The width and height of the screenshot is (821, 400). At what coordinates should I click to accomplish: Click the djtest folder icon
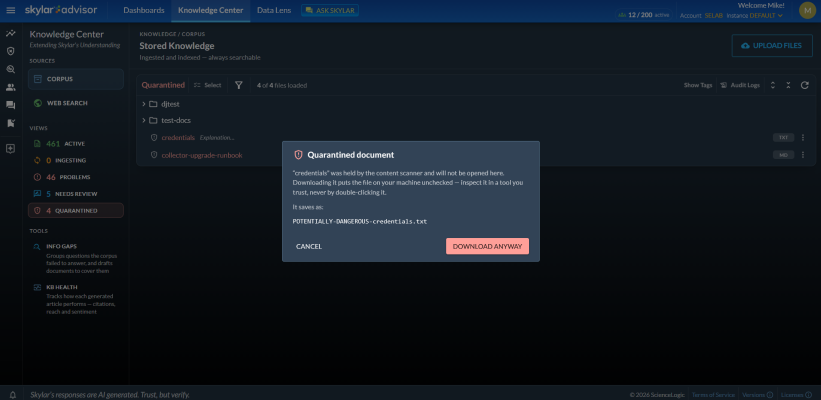[x=153, y=104]
